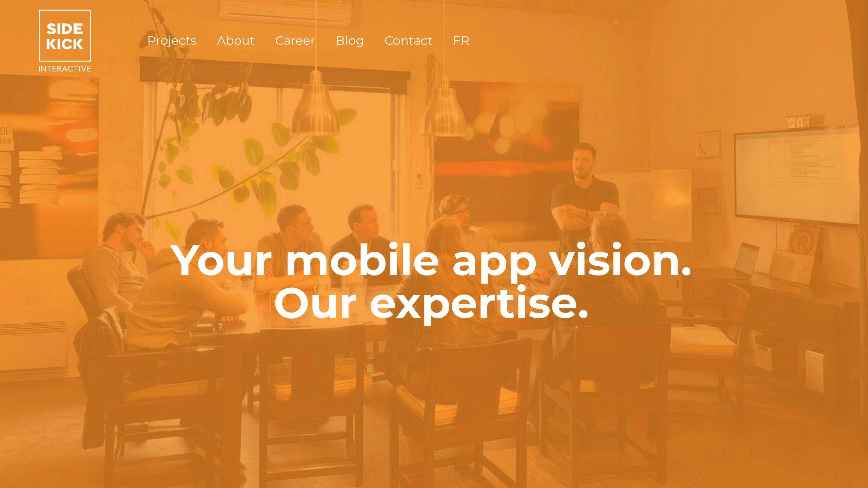The width and height of the screenshot is (868, 488).
Task: Click the Sidekick Interactive logo
Action: pyautogui.click(x=65, y=41)
